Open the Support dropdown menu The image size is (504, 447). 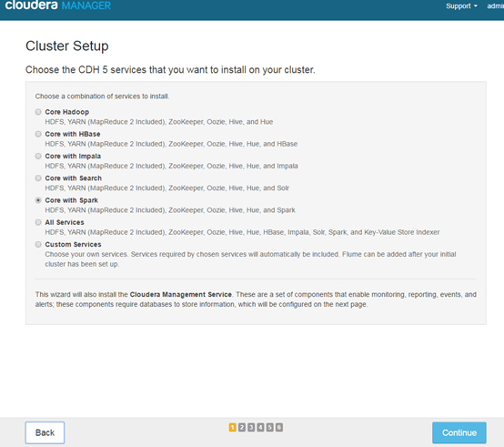click(461, 6)
